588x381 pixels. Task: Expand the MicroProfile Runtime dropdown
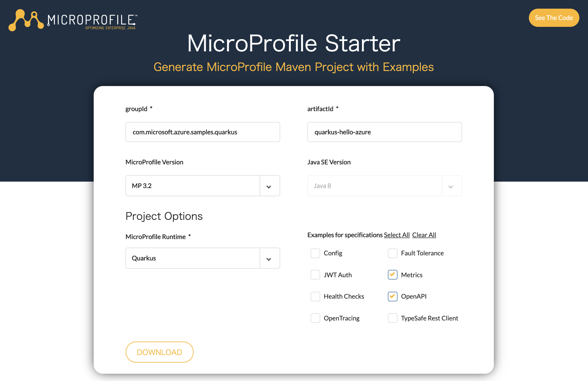(x=269, y=258)
